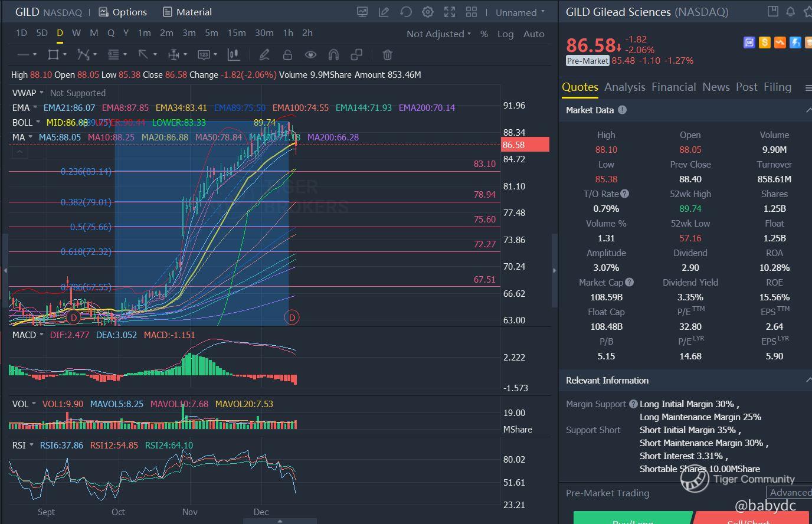Screen dimensions: 812x524
Task: Toggle the magnet snap mode
Action: [x=333, y=54]
